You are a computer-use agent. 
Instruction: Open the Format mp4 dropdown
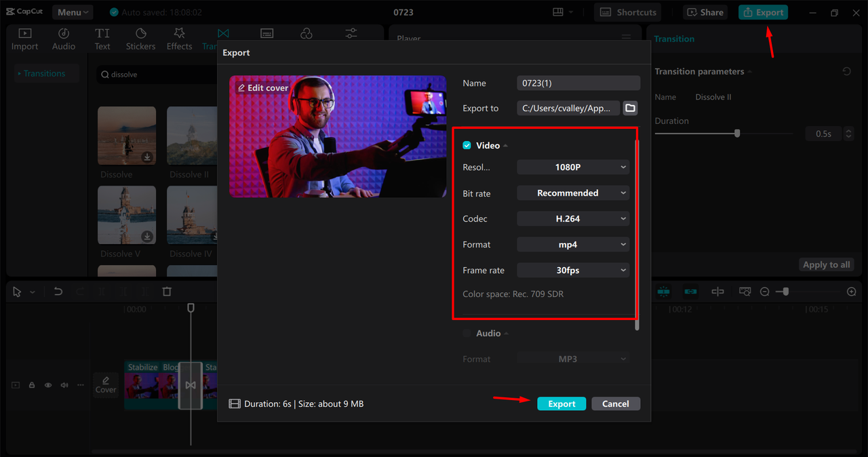573,245
